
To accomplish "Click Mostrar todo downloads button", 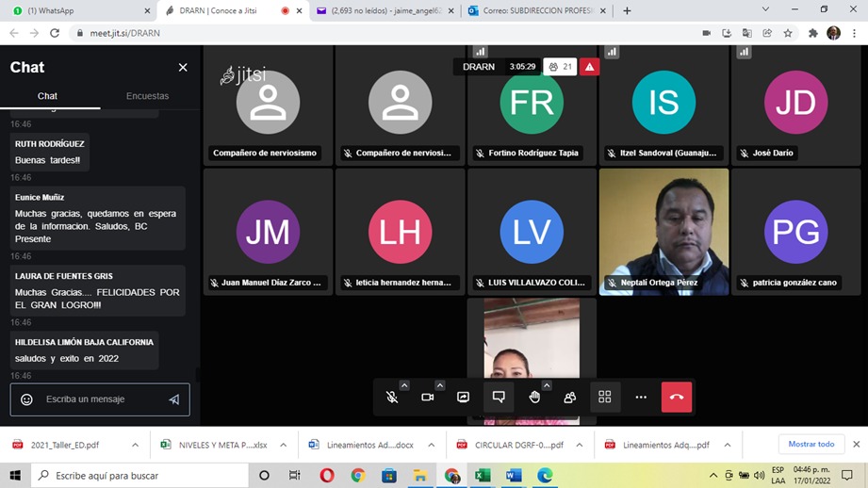I will tap(811, 444).
